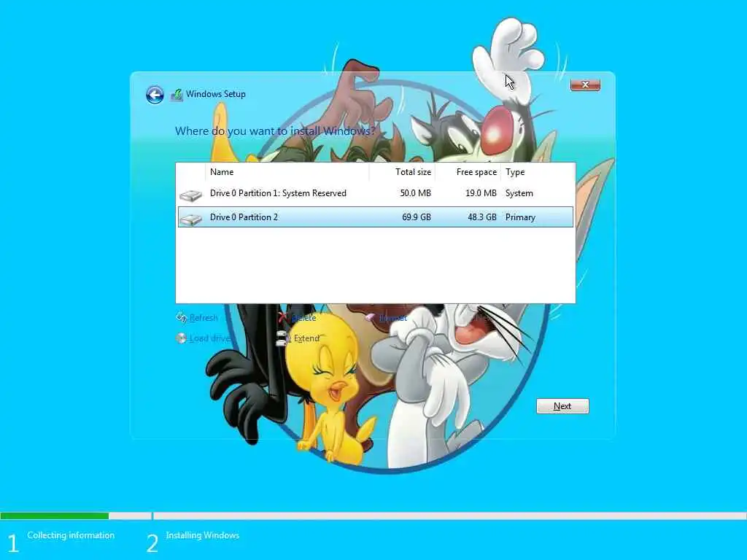Screen dimensions: 747x560
Task: Sort by Free space column header
Action: (468, 172)
